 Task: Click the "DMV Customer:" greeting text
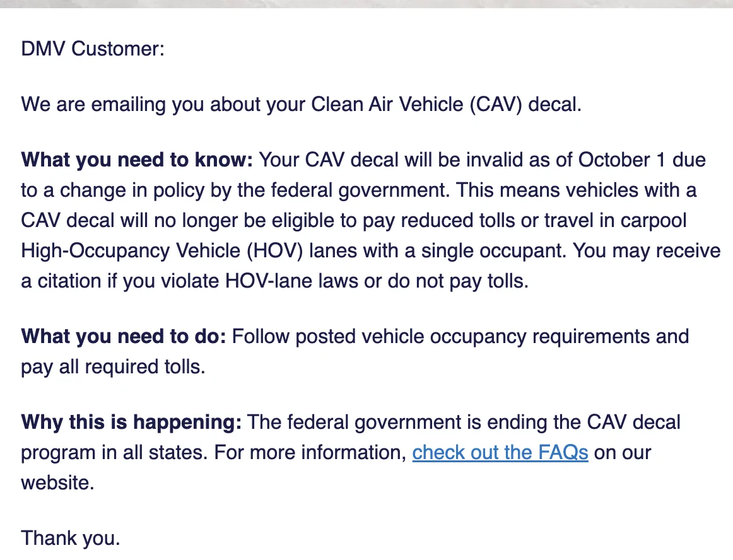coord(93,49)
